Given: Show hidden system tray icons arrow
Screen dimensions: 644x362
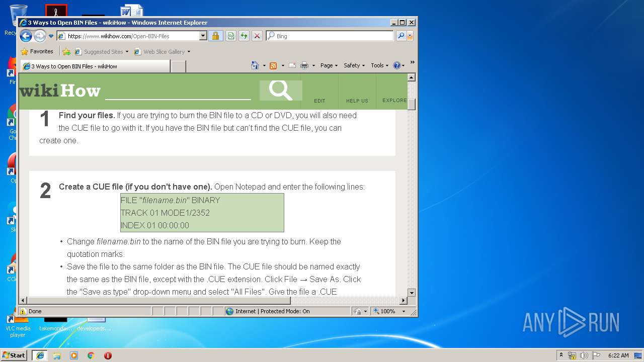Looking at the screenshot, I should [561, 355].
